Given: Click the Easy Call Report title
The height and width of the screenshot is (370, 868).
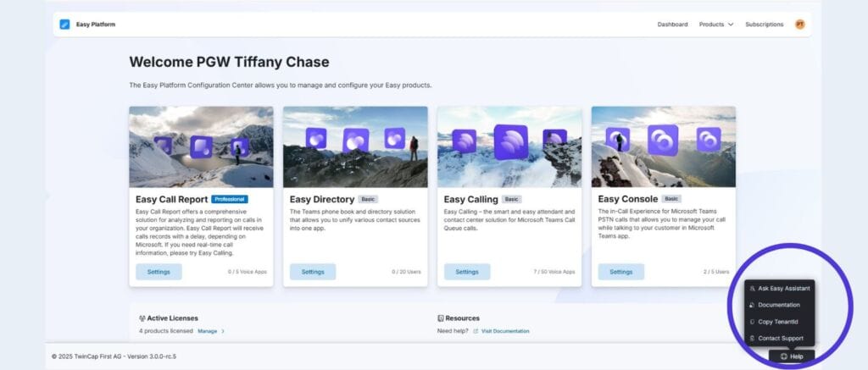Looking at the screenshot, I should [171, 199].
